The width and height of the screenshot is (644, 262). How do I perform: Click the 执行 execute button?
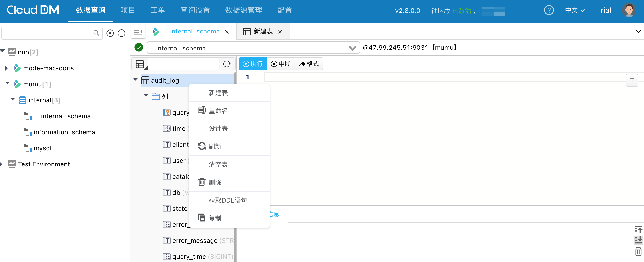pos(253,64)
